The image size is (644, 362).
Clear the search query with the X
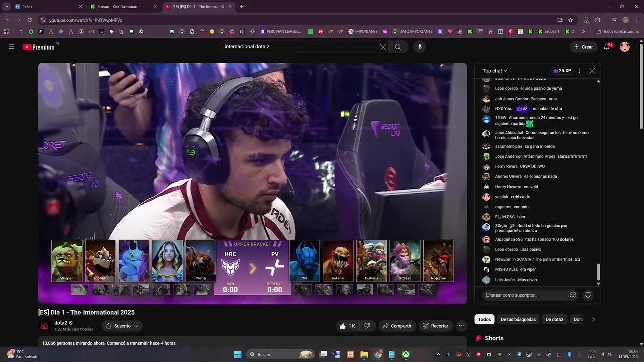(x=383, y=47)
